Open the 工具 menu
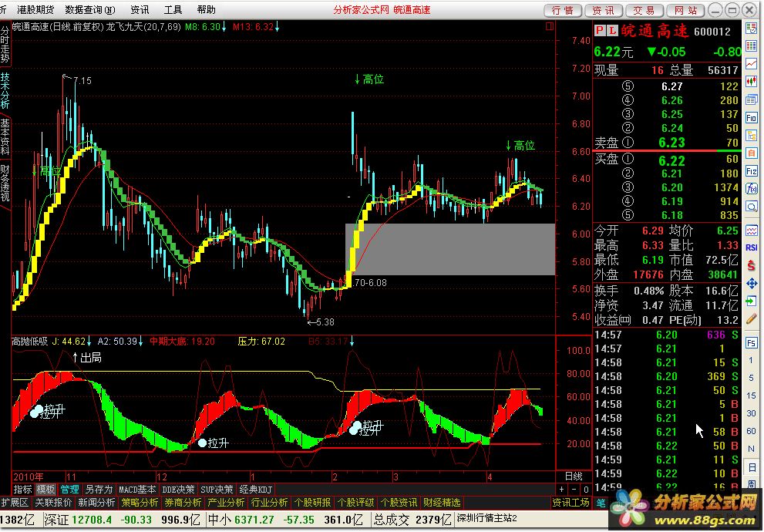The image size is (764, 532). (x=173, y=10)
